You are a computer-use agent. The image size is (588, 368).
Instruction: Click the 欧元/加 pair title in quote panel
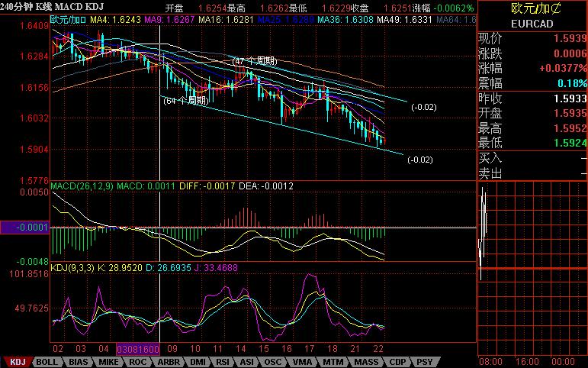[536, 8]
